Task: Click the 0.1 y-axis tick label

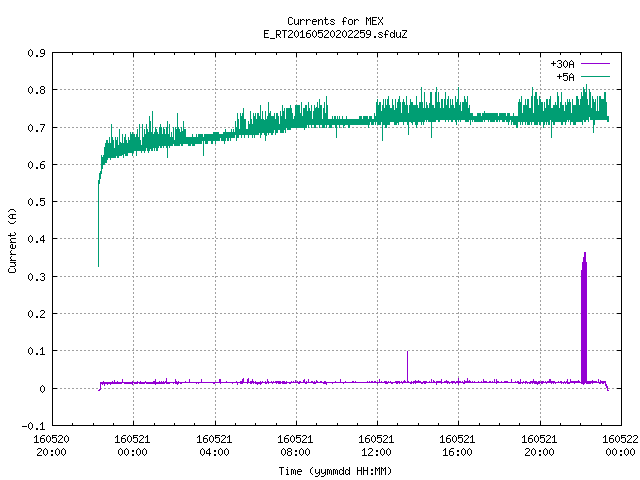Action: [36, 351]
